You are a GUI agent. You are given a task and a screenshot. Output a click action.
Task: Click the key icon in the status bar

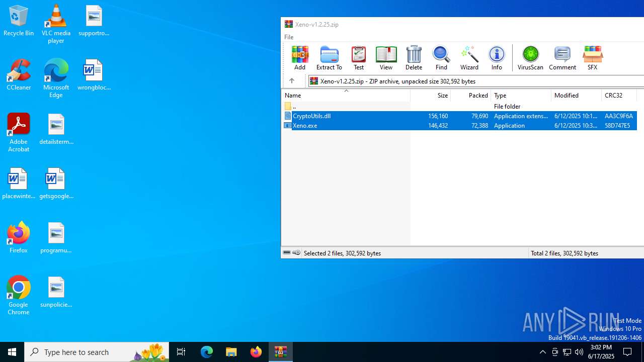tap(296, 253)
